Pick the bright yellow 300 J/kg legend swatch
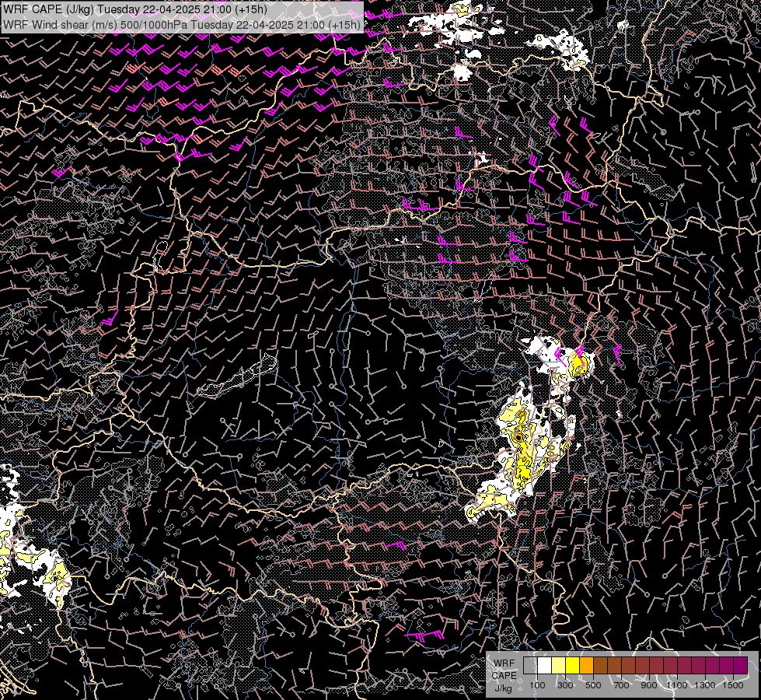 (x=573, y=666)
